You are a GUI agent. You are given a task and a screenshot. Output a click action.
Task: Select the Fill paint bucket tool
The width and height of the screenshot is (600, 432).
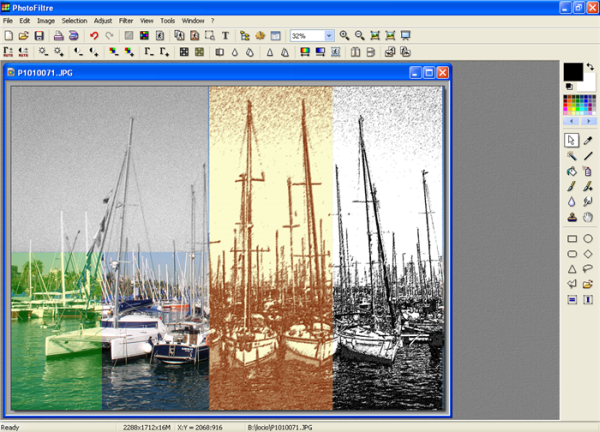[x=572, y=171]
